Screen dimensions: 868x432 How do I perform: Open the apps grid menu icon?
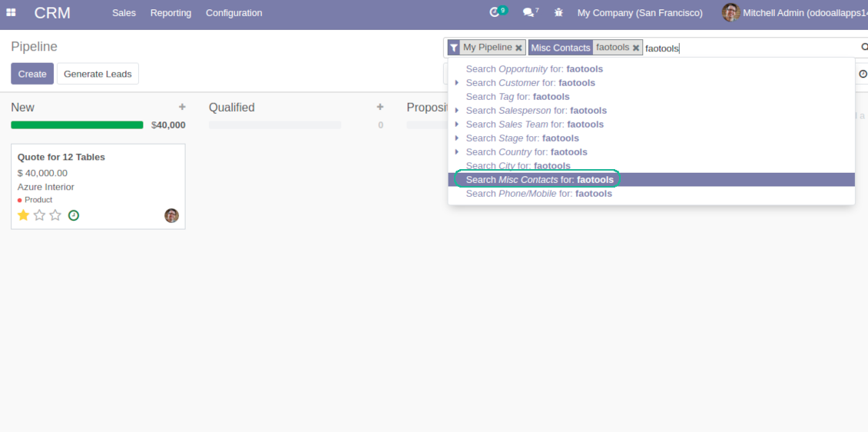point(11,13)
